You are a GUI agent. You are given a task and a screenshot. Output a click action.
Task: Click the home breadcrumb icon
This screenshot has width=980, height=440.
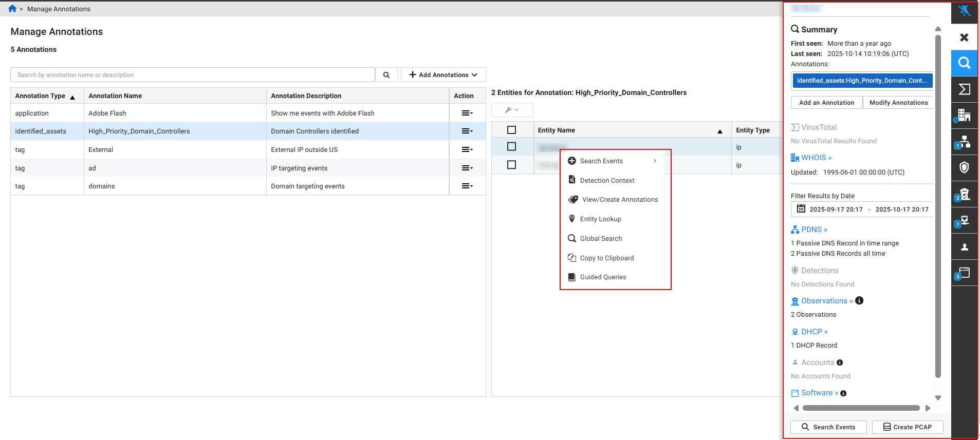click(x=12, y=9)
